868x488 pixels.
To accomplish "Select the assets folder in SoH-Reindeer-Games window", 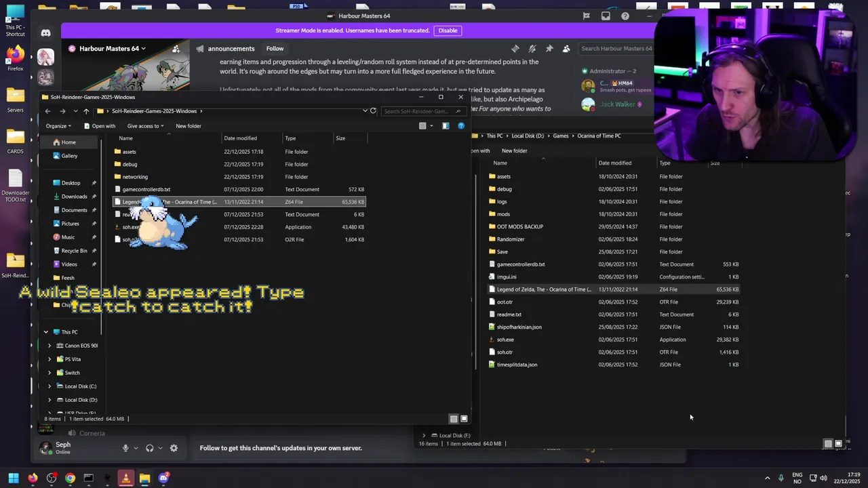I will pyautogui.click(x=129, y=152).
